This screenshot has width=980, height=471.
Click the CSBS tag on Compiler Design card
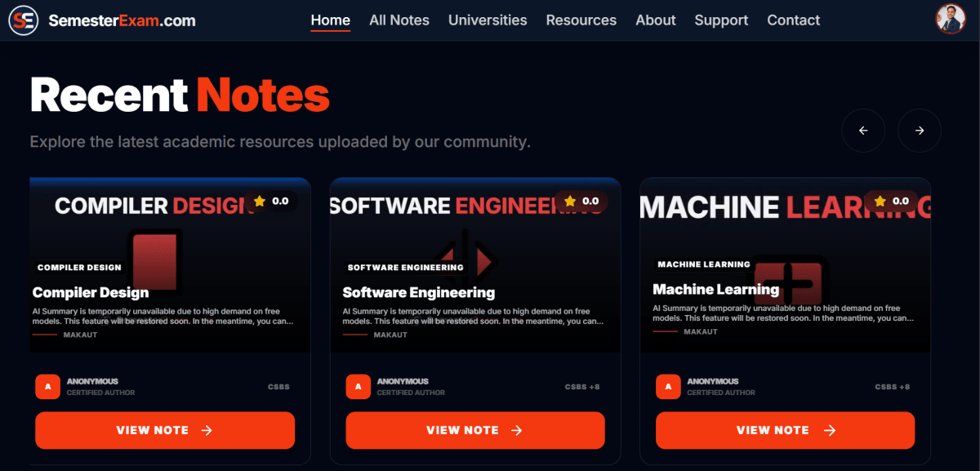278,387
